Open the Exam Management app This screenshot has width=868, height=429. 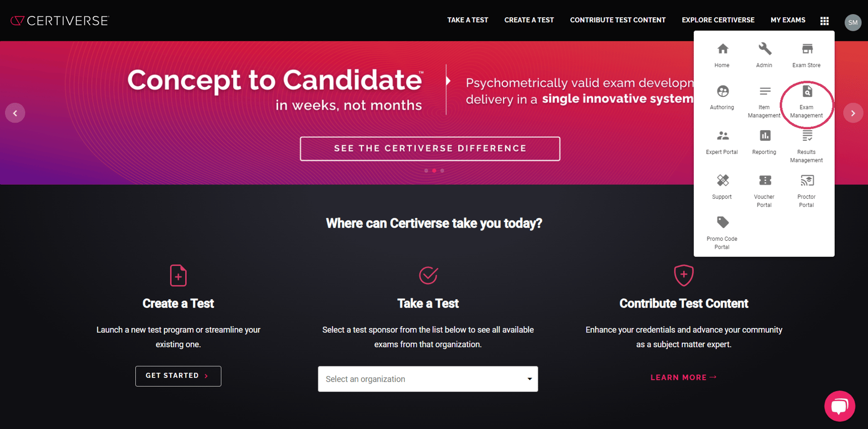pos(806,92)
